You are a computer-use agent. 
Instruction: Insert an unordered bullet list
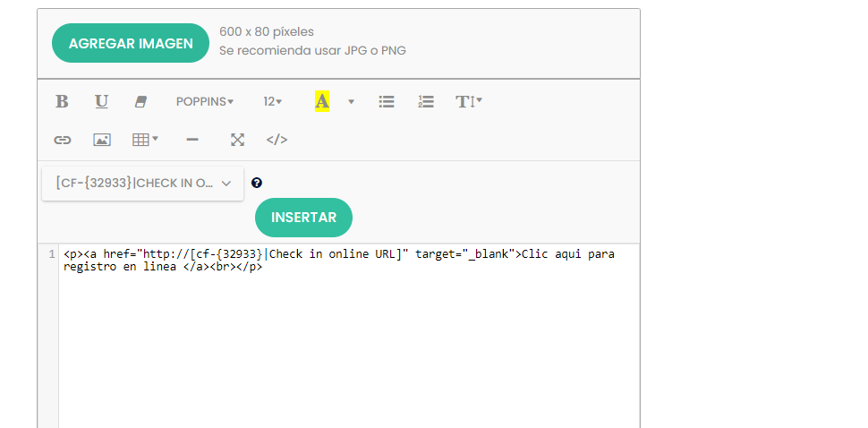pos(387,102)
